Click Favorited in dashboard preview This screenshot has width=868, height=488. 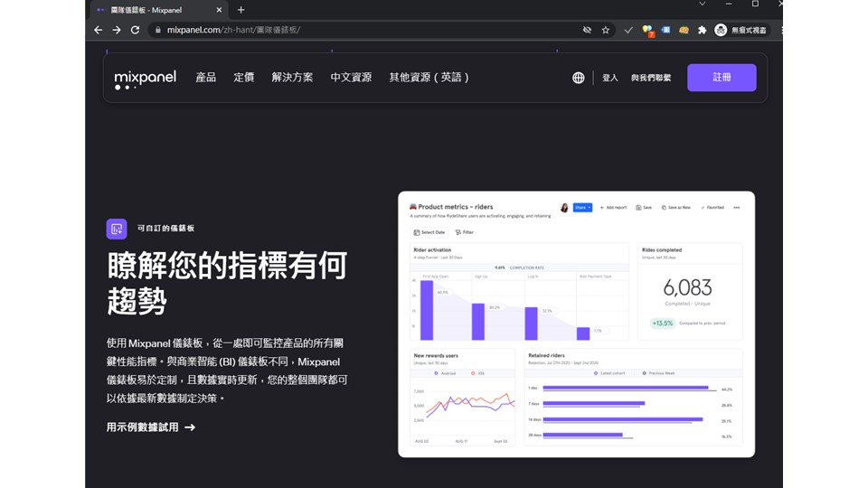[712, 208]
